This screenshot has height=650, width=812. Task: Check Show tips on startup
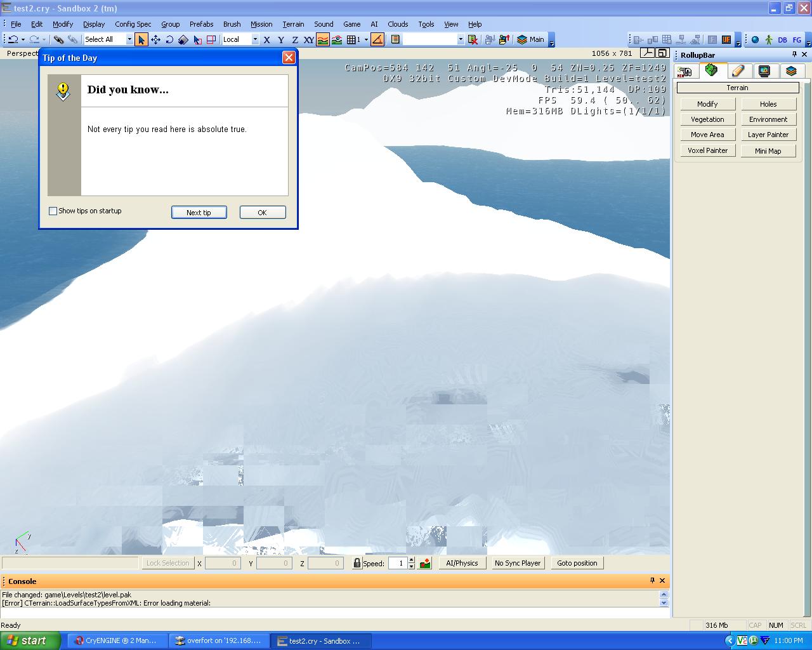click(x=53, y=211)
